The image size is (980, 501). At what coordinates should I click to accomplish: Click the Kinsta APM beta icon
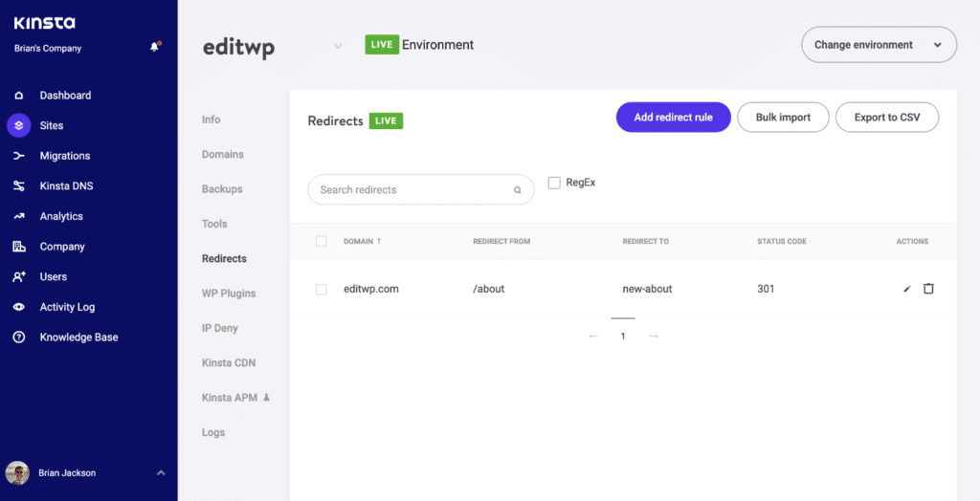[267, 398]
